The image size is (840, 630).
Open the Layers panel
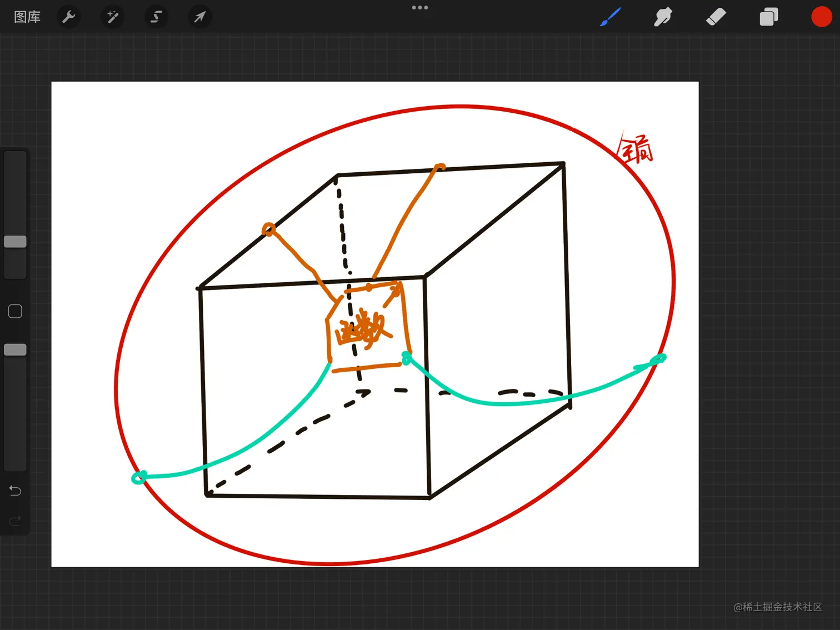click(769, 17)
